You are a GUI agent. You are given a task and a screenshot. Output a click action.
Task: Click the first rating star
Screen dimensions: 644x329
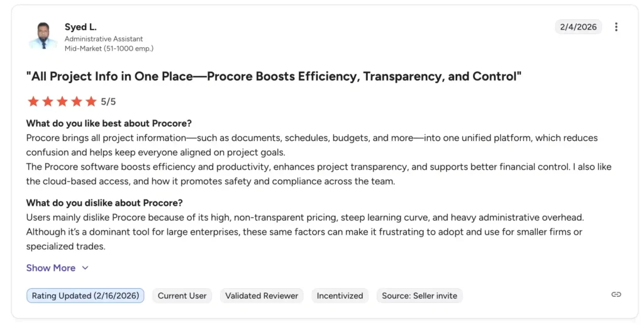point(33,101)
